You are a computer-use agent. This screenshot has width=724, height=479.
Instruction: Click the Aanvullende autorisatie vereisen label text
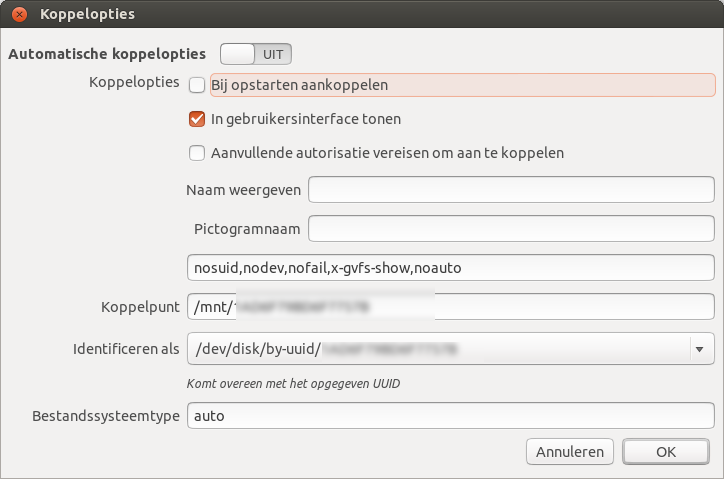387,153
